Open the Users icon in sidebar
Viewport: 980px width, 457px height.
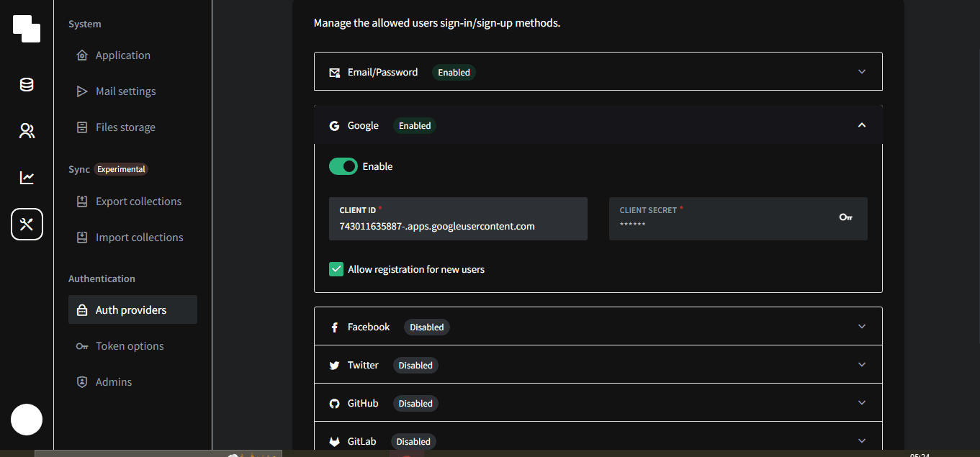click(x=27, y=131)
